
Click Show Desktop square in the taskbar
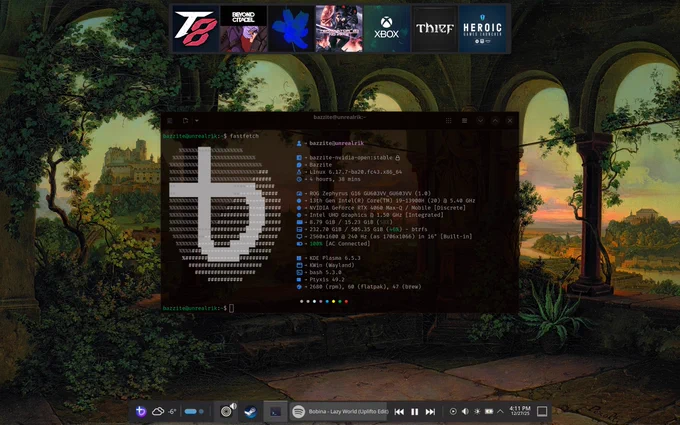tap(542, 411)
